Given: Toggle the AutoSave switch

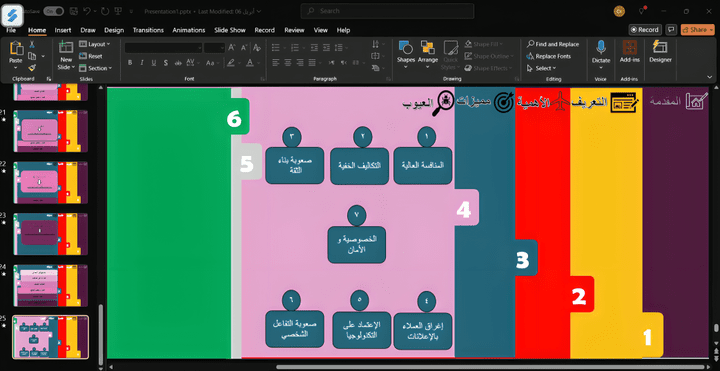Looking at the screenshot, I should [54, 11].
